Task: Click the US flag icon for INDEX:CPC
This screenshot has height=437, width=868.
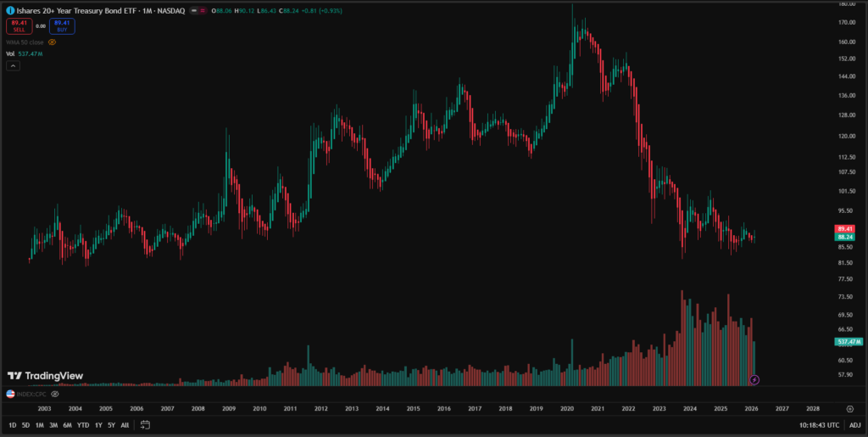Action: coord(10,394)
